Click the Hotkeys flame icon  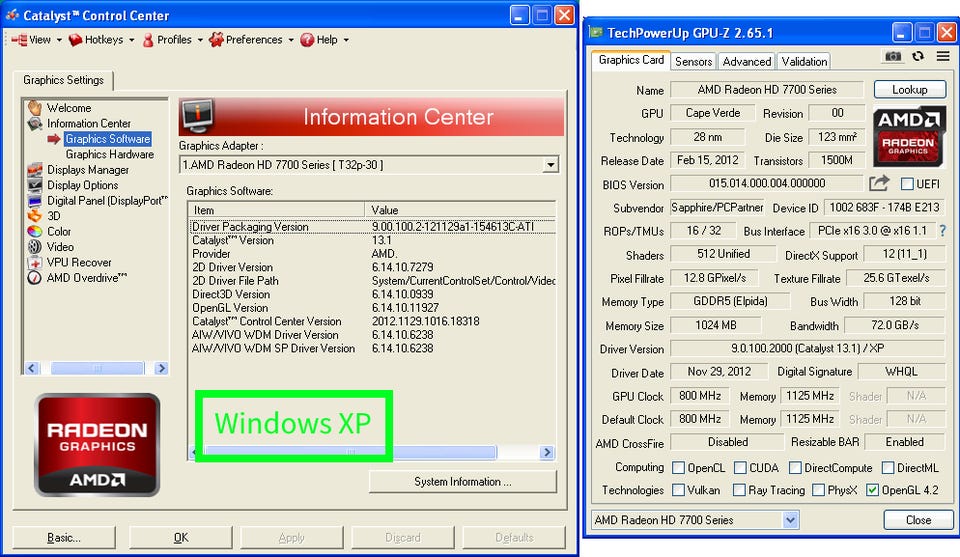[75, 40]
